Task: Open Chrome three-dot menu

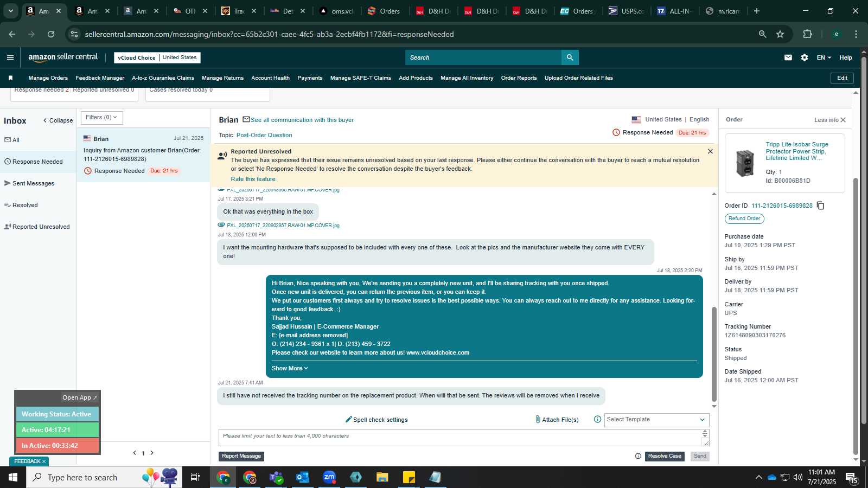Action: pyautogui.click(x=856, y=34)
